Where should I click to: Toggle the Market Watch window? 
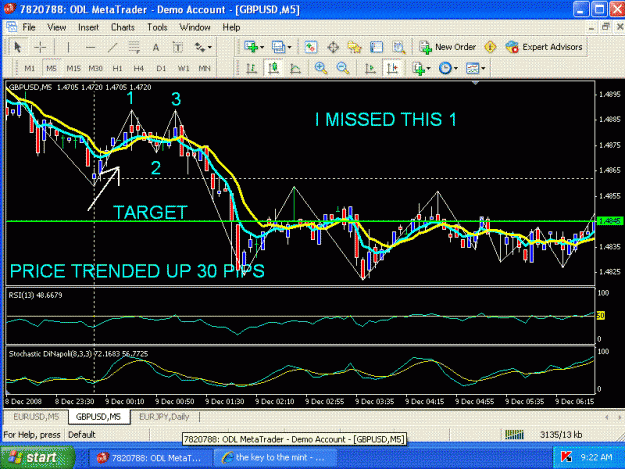coord(311,47)
